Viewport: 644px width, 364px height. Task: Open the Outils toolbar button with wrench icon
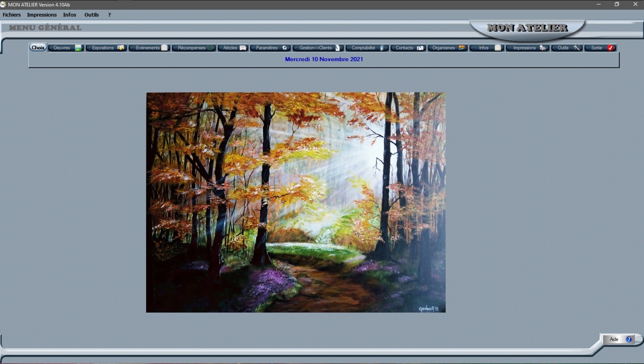567,48
